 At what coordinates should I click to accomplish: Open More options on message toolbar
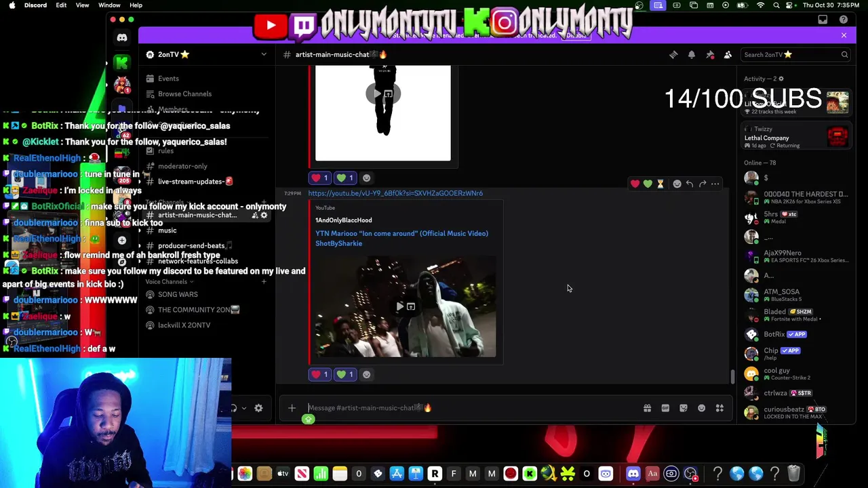pos(715,184)
